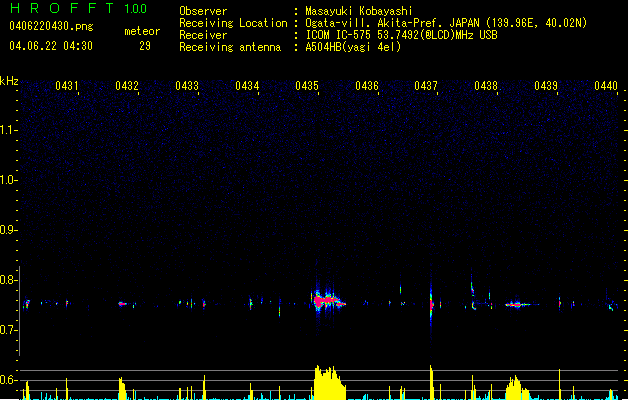Click the date stamp 04.06.22 04:30

pyautogui.click(x=51, y=46)
